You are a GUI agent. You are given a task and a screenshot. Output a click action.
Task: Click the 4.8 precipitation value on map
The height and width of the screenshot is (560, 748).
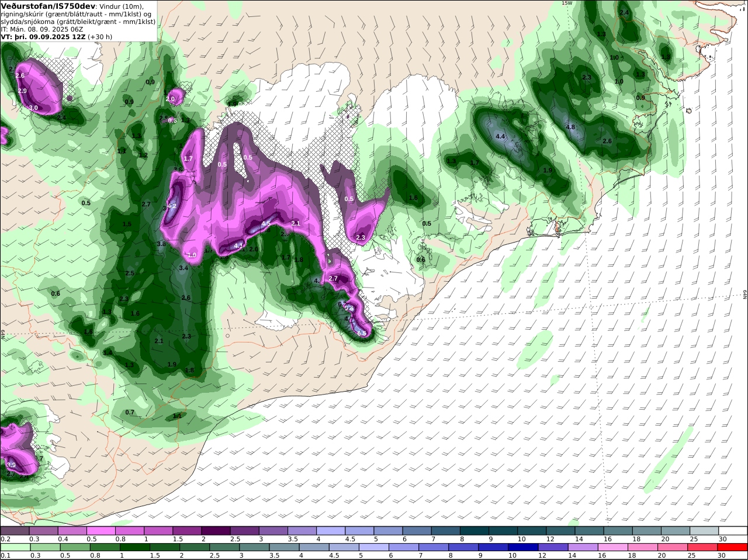[x=571, y=127]
